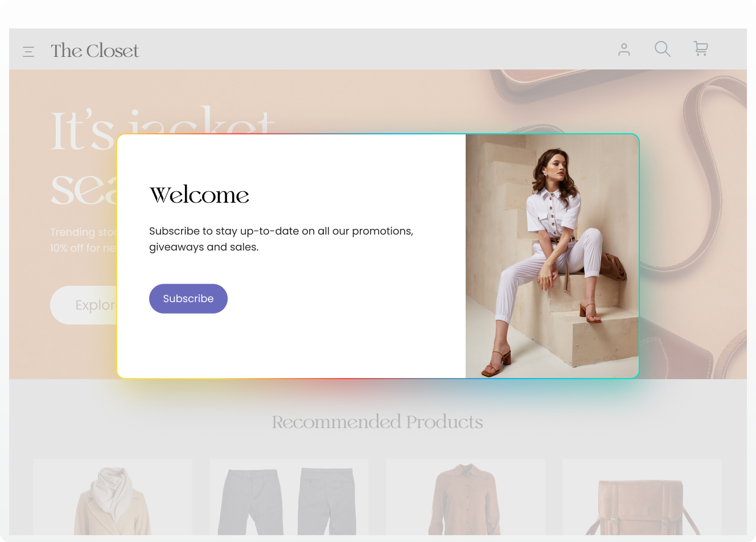Click the model photo in the popup
This screenshot has height=542, width=756.
[552, 256]
